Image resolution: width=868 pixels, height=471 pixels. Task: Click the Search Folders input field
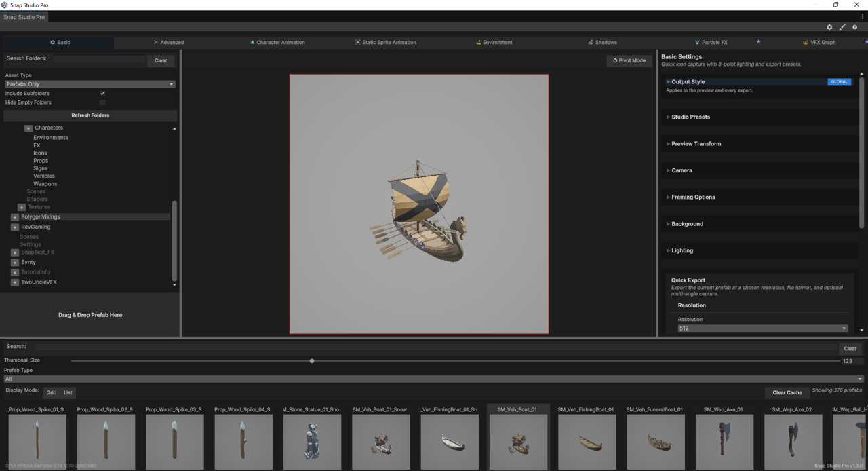(x=99, y=60)
